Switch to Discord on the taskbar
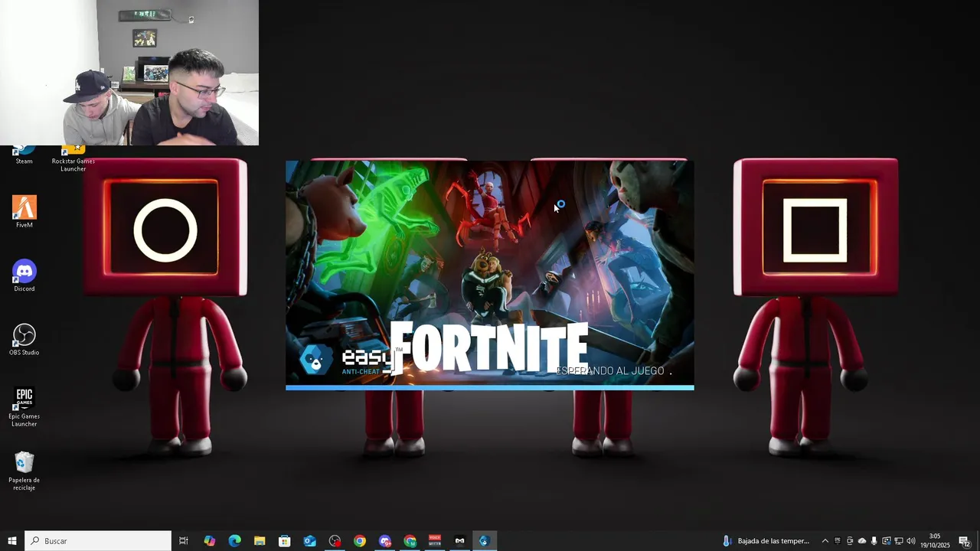This screenshot has width=980, height=551. (x=385, y=541)
